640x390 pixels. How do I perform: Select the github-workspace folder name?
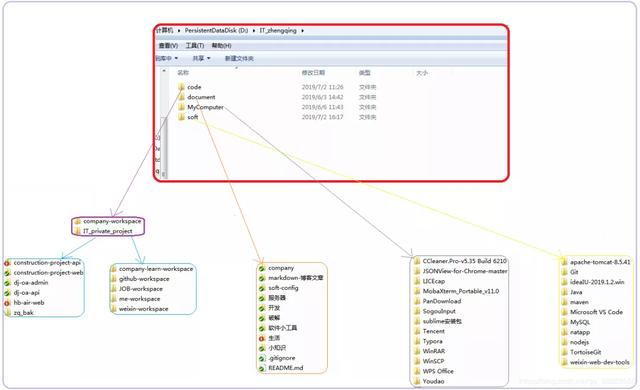(x=144, y=279)
